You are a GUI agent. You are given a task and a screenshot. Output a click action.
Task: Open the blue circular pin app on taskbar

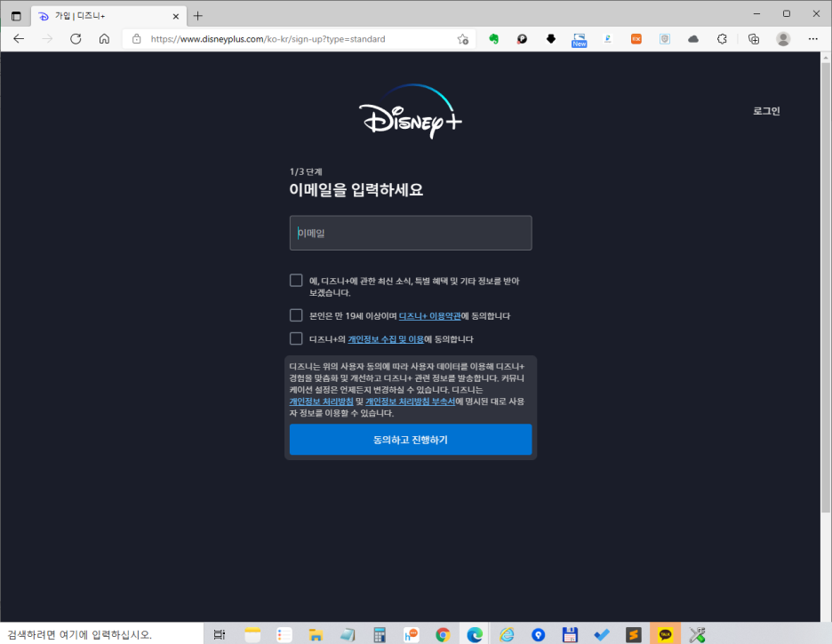pos(538,634)
